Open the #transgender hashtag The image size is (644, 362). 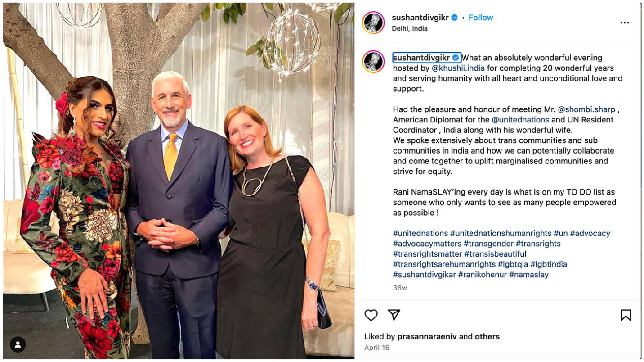tap(488, 244)
